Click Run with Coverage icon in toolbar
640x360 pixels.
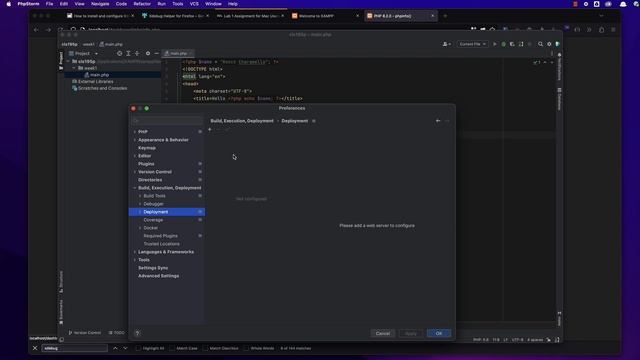tap(512, 44)
